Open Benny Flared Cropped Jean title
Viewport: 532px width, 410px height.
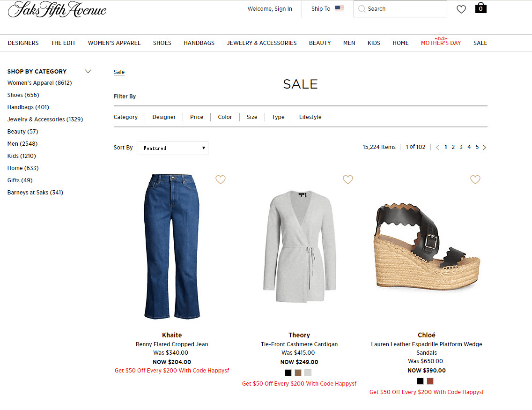tap(172, 344)
